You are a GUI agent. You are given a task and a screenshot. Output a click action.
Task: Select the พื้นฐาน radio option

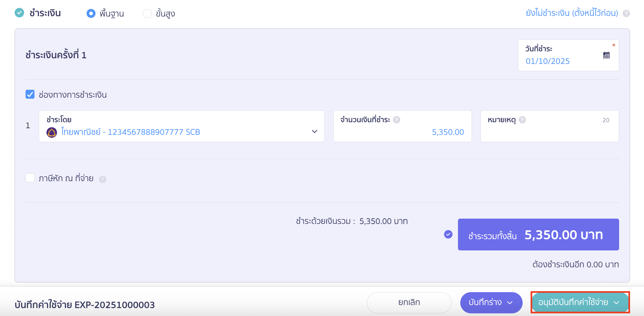[91, 14]
